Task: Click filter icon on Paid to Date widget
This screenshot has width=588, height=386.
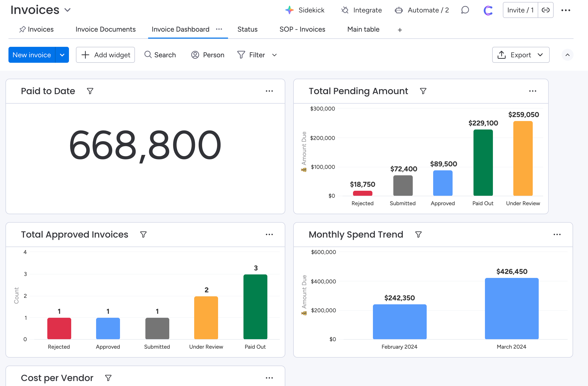Action: (x=90, y=91)
